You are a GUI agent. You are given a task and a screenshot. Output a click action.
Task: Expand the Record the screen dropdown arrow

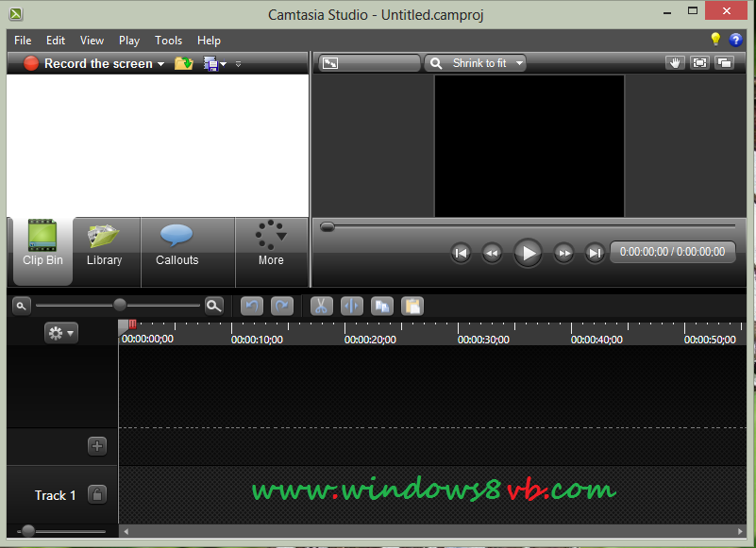(x=161, y=64)
